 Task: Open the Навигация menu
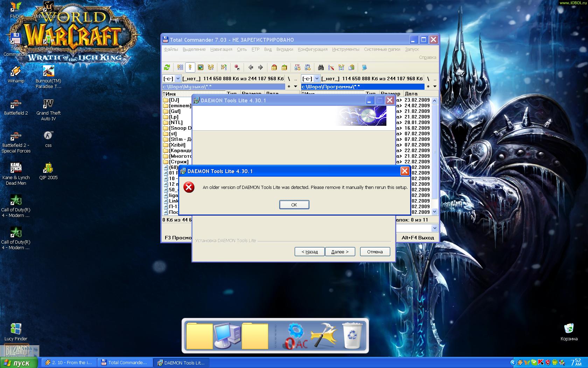(221, 49)
